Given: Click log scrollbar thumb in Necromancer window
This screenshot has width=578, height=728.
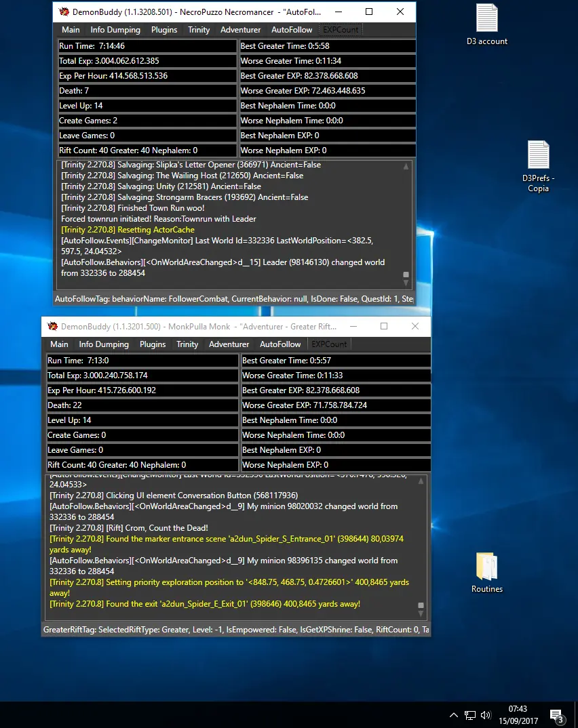Looking at the screenshot, I should coord(406,275).
